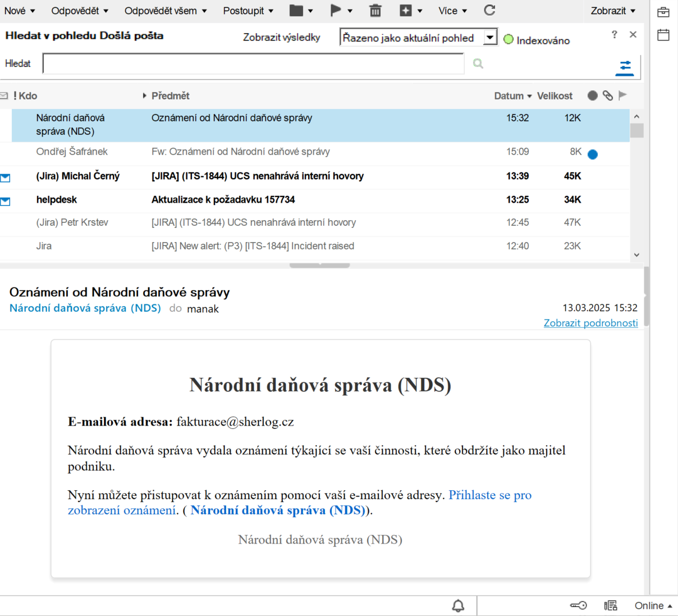Click the magnifier search icon
678x616 pixels.
point(478,63)
